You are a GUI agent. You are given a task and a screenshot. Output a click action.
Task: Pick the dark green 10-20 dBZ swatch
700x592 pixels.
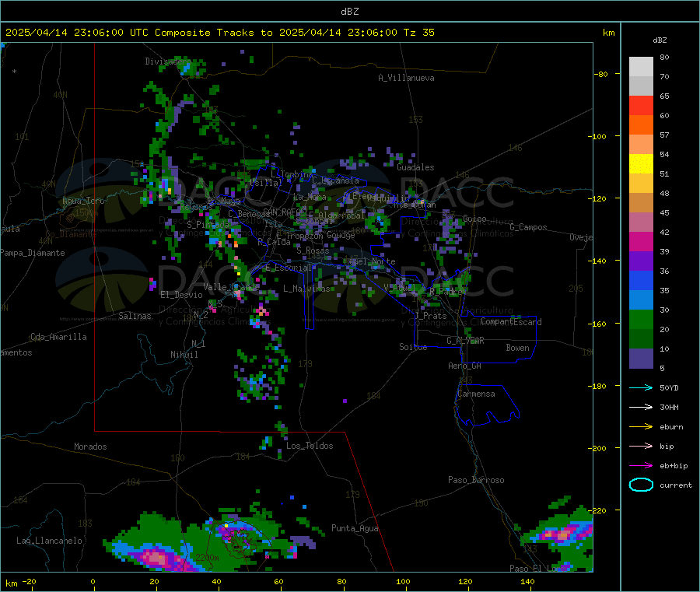641,339
